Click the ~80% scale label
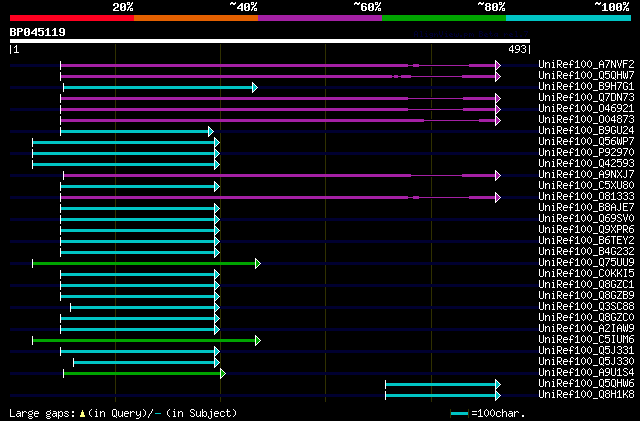The image size is (640, 421). coord(491,7)
